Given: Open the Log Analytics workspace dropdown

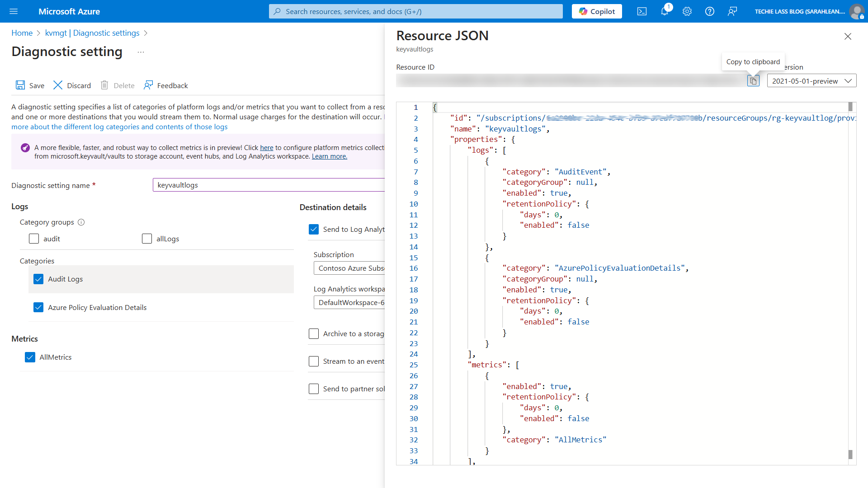Looking at the screenshot, I should (x=357, y=302).
